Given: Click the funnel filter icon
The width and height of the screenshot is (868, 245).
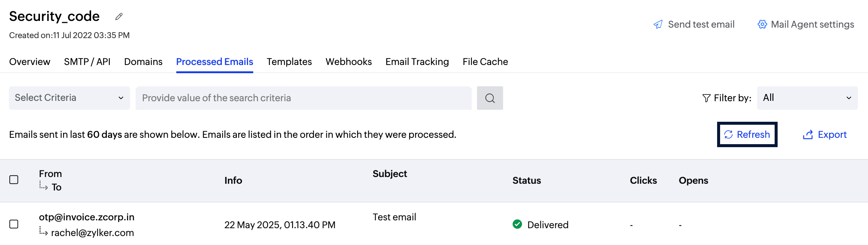Looking at the screenshot, I should [706, 98].
